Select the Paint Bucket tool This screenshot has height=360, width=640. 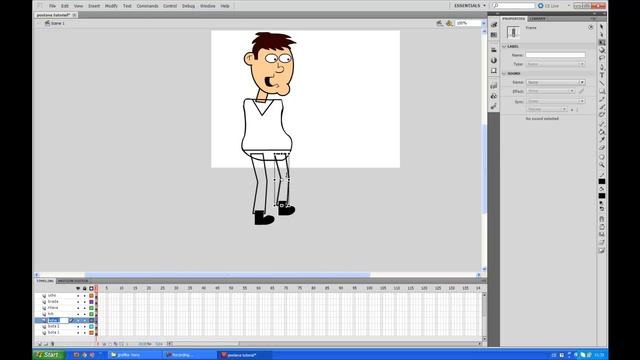(x=602, y=132)
